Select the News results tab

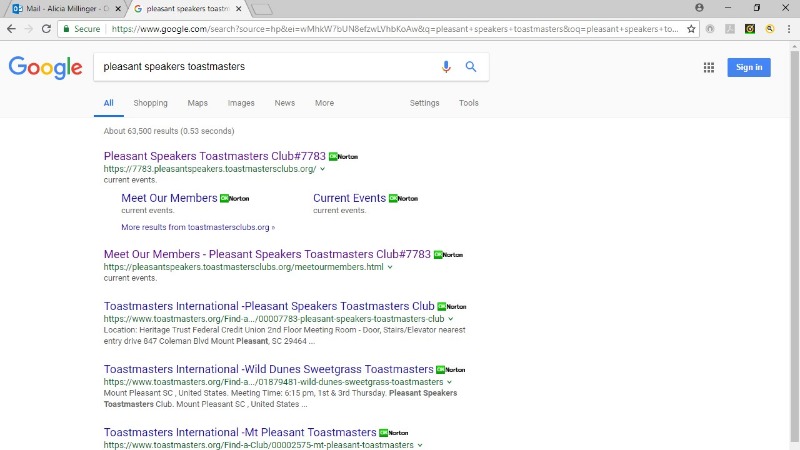point(285,103)
